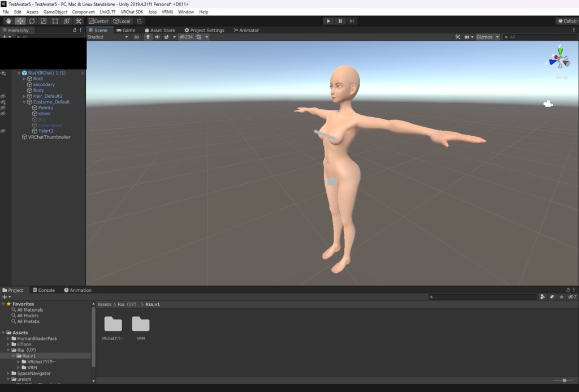Click the Project panel lock icon
The width and height of the screenshot is (579, 392).
pyautogui.click(x=568, y=290)
